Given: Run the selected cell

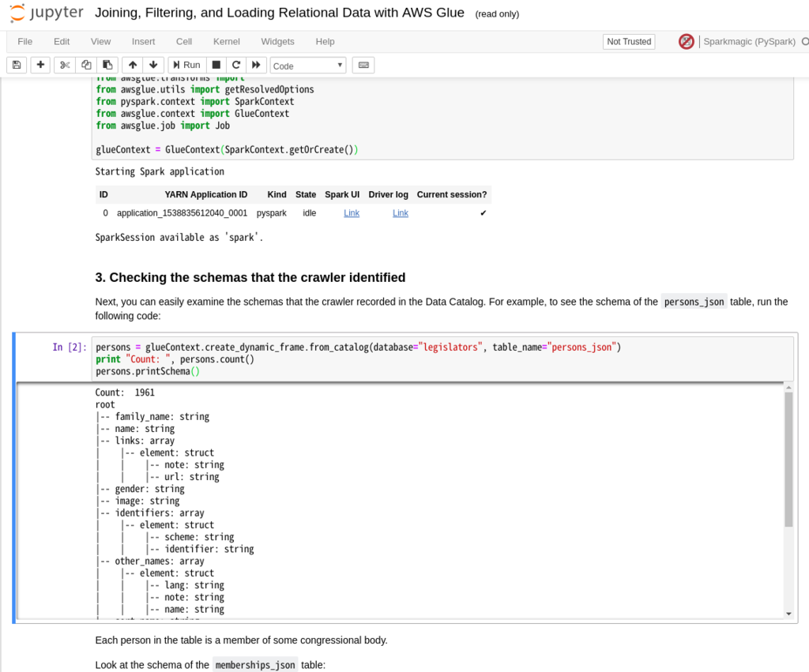Looking at the screenshot, I should point(186,65).
